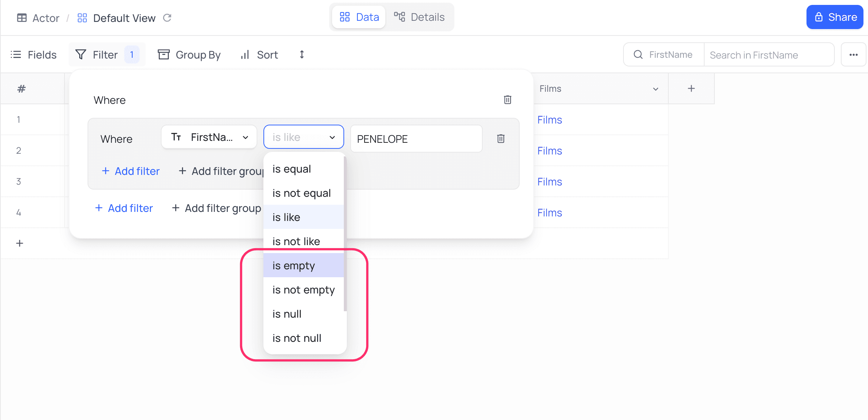Click the PENELOPE filter value field
The height and width of the screenshot is (420, 868).
(415, 139)
